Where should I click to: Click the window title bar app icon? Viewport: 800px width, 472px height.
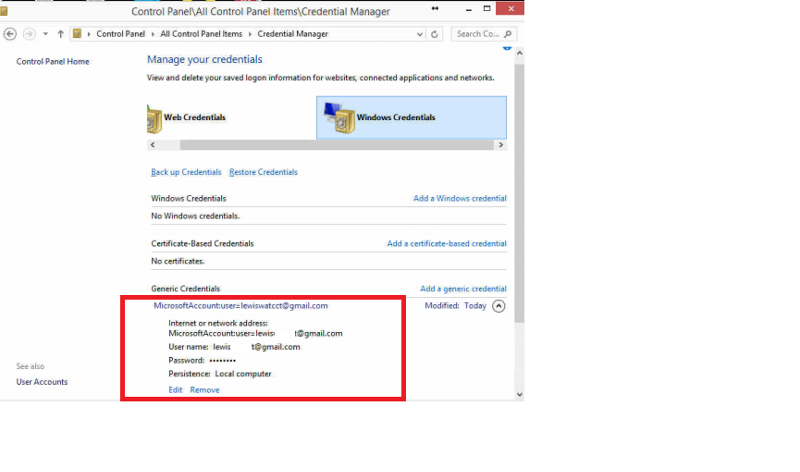[4, 11]
